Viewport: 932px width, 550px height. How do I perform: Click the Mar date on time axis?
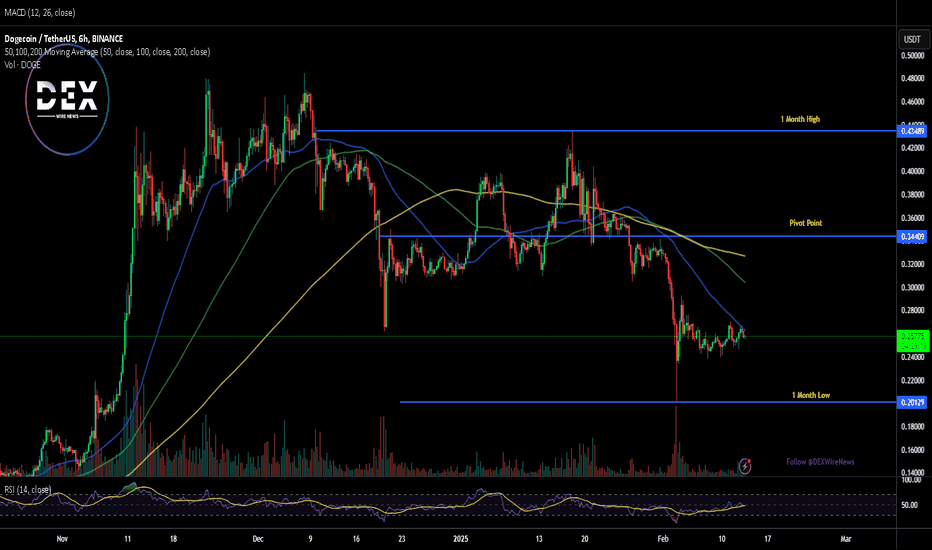(845, 539)
